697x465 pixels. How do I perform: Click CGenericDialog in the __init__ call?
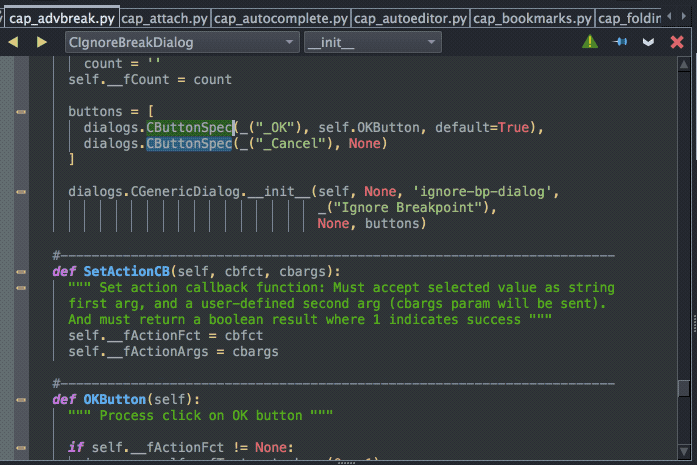point(185,192)
